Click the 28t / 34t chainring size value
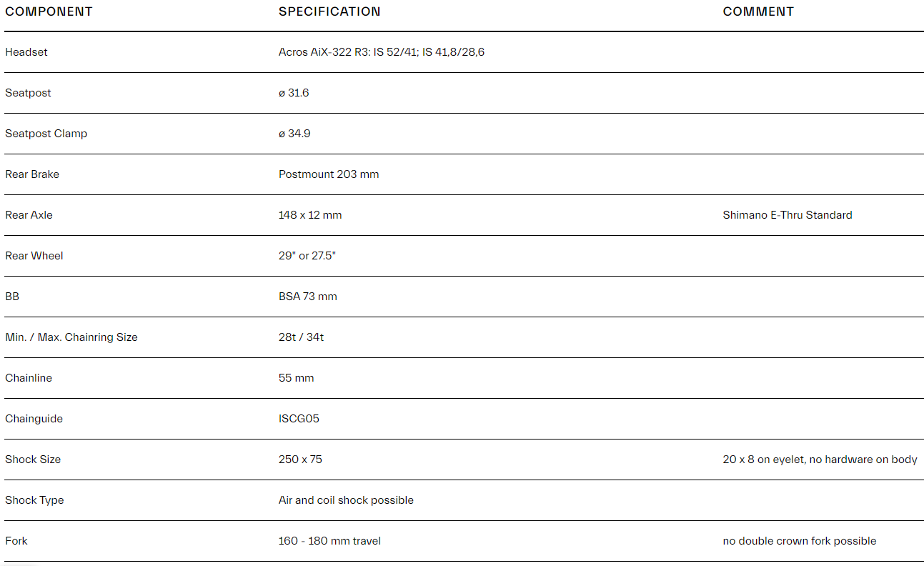The height and width of the screenshot is (566, 924). point(301,337)
